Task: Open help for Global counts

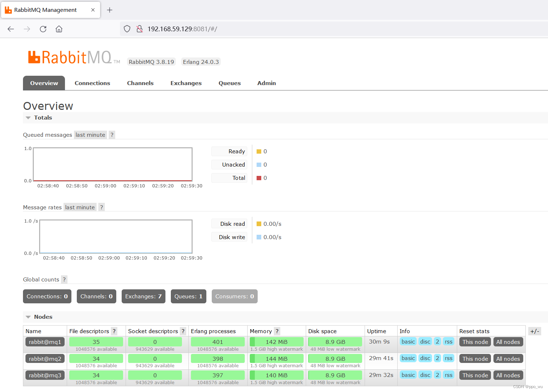Action: (64, 280)
